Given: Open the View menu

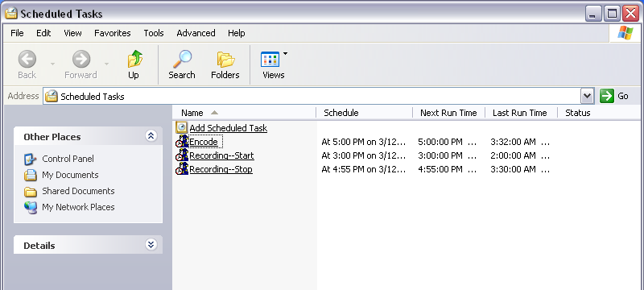Looking at the screenshot, I should (72, 33).
